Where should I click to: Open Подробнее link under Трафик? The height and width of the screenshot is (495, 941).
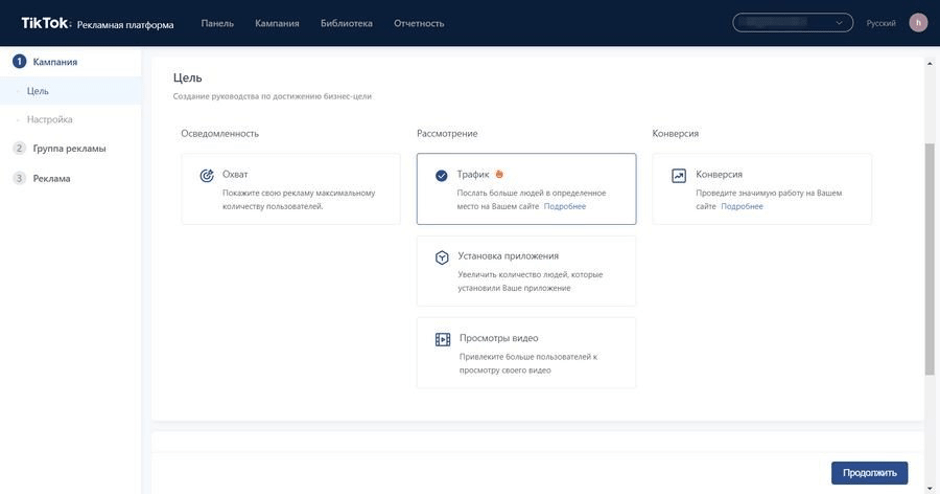[565, 207]
